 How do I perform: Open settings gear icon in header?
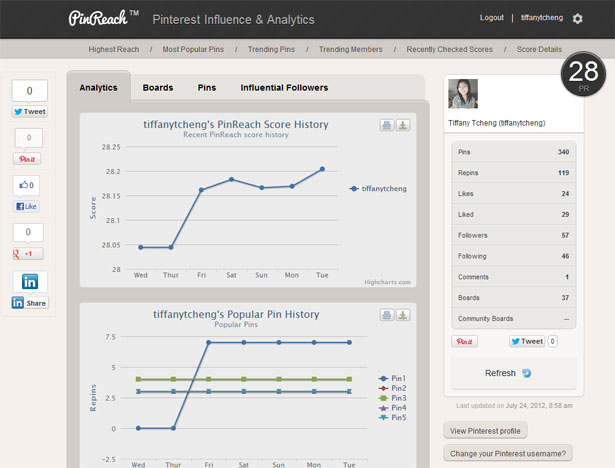coord(577,18)
